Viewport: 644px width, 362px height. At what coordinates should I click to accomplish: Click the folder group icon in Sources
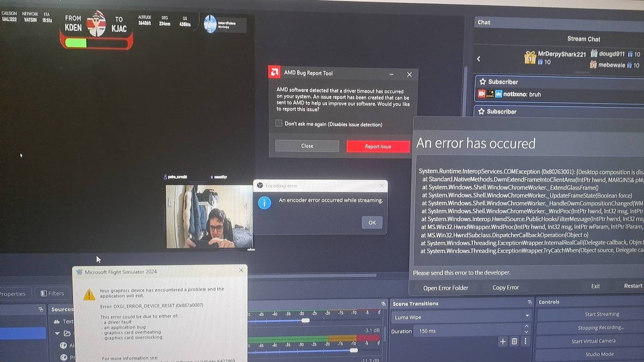tap(67, 333)
